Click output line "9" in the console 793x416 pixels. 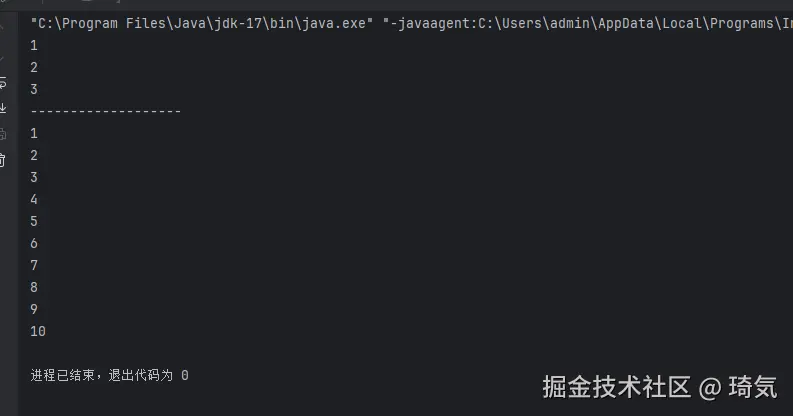pyautogui.click(x=34, y=309)
